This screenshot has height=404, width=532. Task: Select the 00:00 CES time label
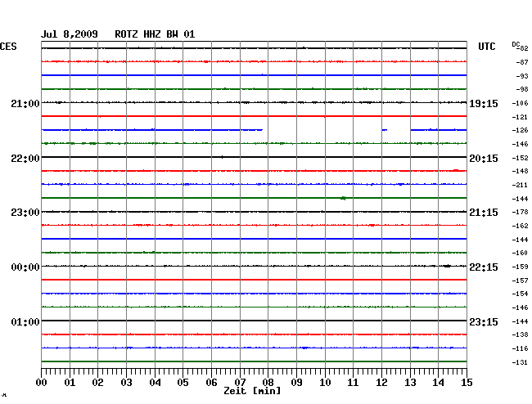click(x=25, y=267)
